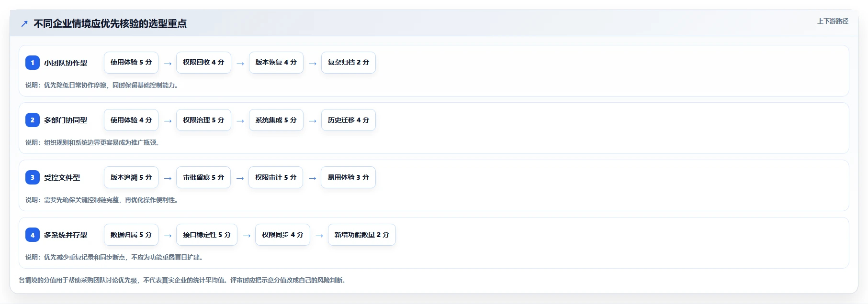Select the 多部门协同型 row label
Screen dimensions: 868x304
coord(66,120)
